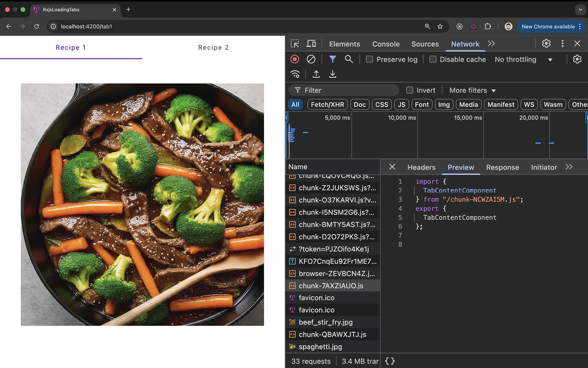This screenshot has width=588, height=368.
Task: Open the Response tab
Action: click(503, 167)
